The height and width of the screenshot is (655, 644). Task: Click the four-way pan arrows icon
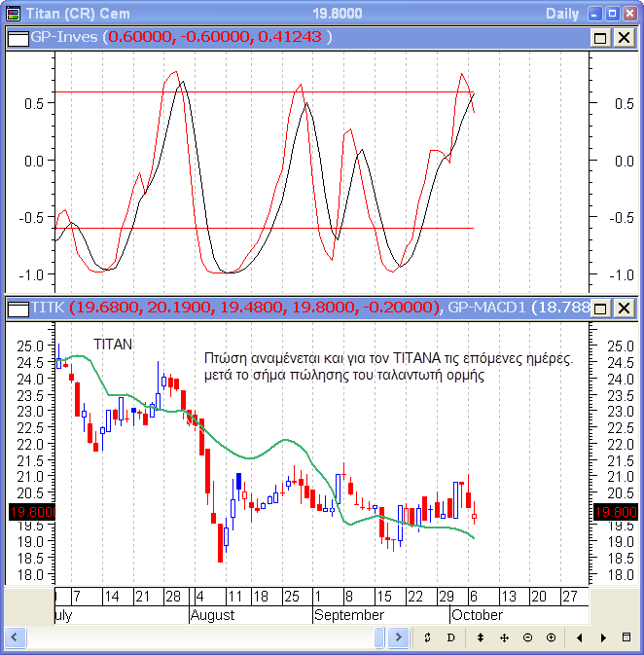tap(504, 637)
